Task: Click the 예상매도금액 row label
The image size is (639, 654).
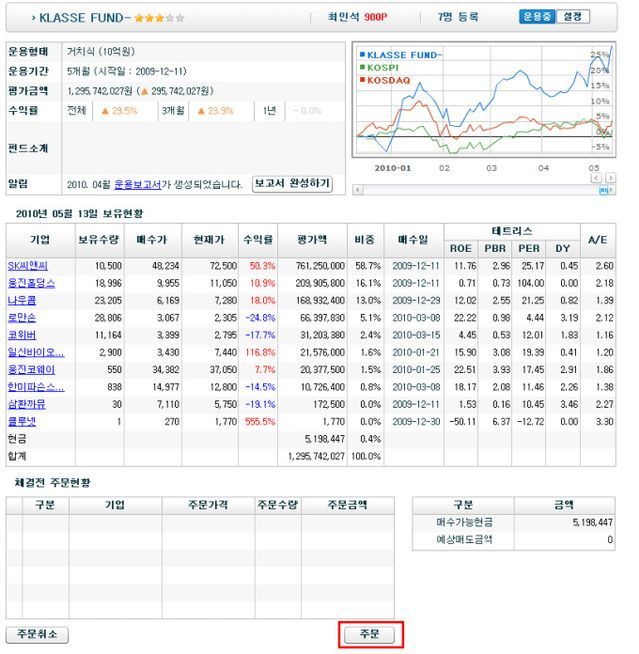Action: coord(464,539)
